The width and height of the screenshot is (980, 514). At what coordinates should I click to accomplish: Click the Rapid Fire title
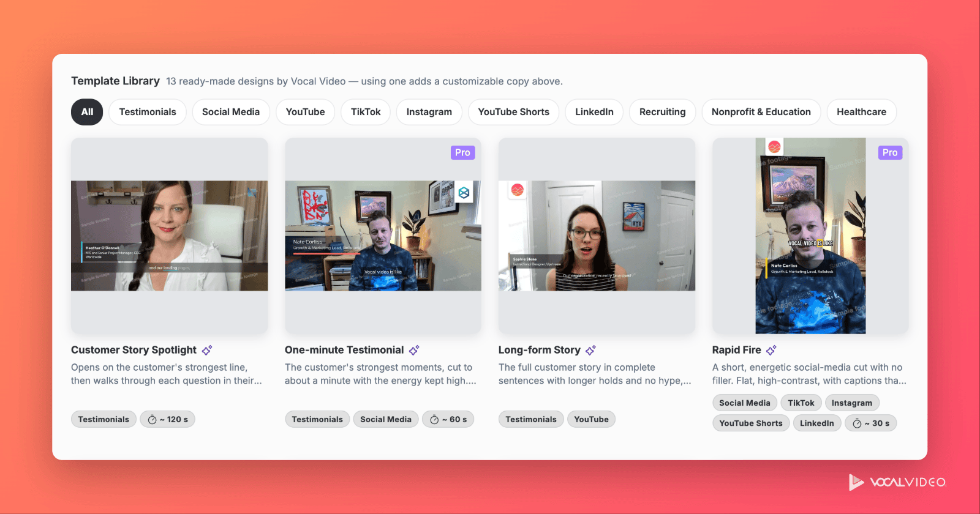click(737, 350)
